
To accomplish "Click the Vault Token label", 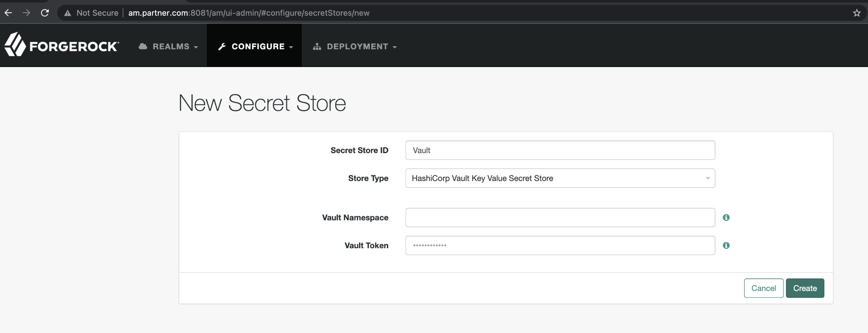I will tap(367, 246).
